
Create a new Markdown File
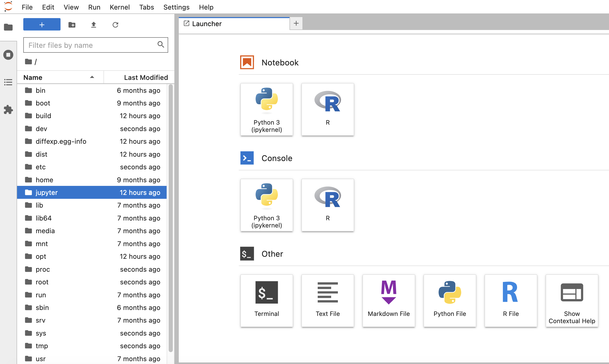click(x=389, y=300)
